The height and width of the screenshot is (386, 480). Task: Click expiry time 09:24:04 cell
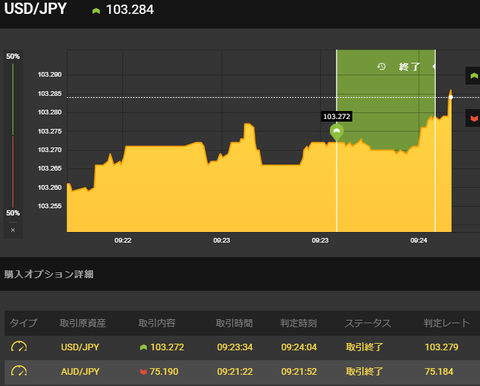click(x=299, y=347)
